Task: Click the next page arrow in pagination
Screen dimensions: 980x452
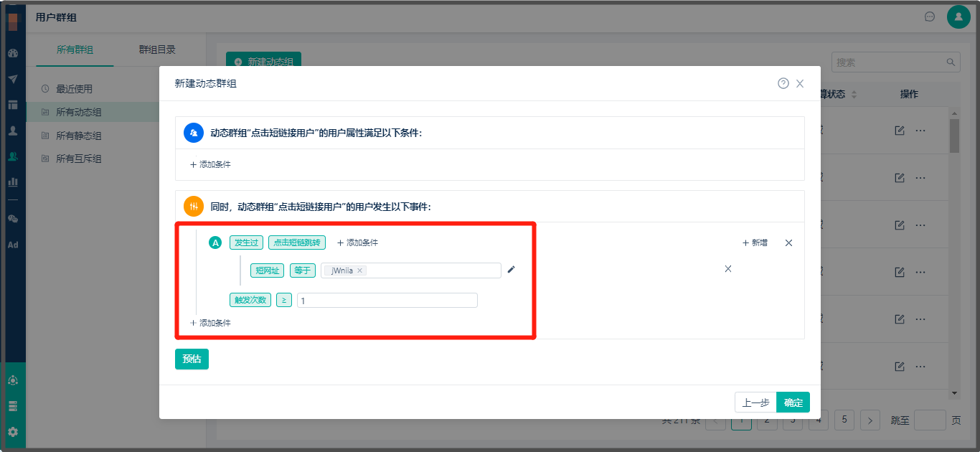Action: [870, 420]
